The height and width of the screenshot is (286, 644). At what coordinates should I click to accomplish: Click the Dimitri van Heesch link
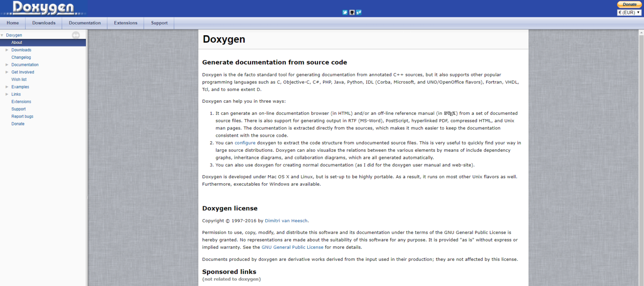286,221
